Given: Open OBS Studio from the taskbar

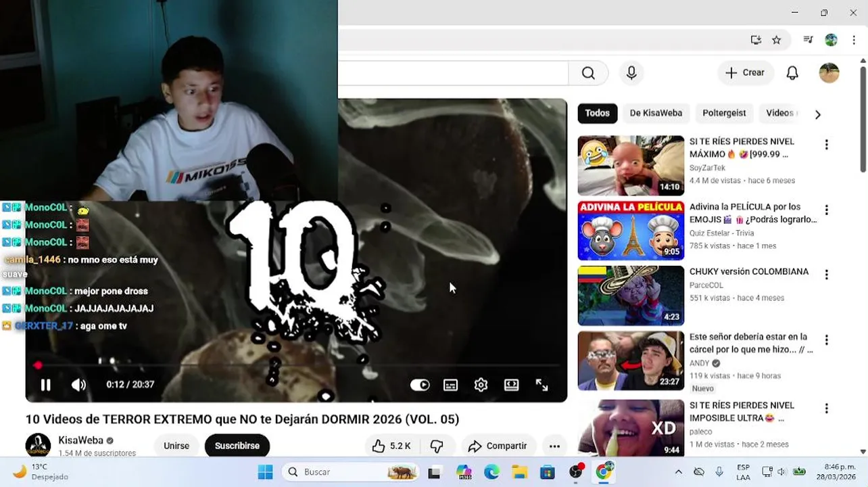Looking at the screenshot, I should click(x=576, y=471).
